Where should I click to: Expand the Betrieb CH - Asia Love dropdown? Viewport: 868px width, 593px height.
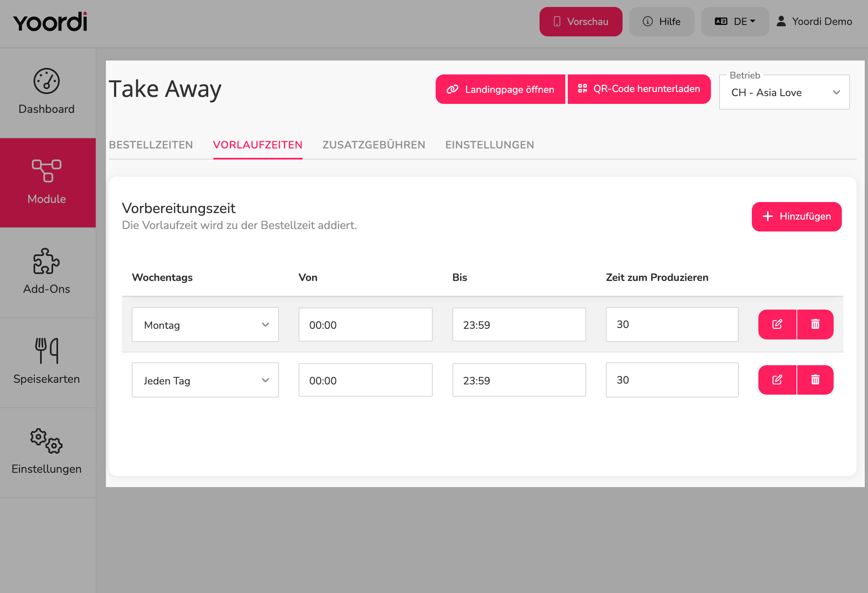(784, 92)
